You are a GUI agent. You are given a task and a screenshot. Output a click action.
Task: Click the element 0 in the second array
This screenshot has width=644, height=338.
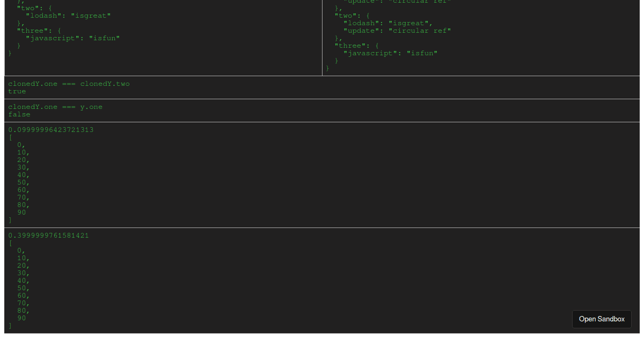point(19,250)
